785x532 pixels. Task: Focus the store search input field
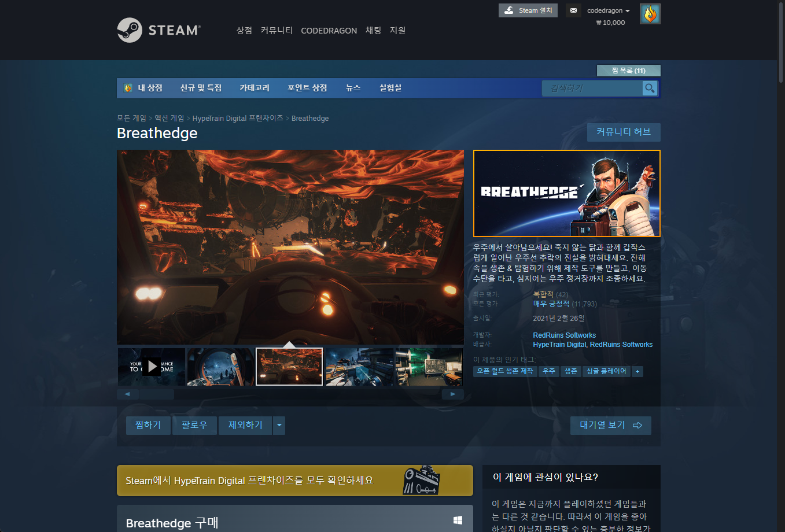[592, 88]
